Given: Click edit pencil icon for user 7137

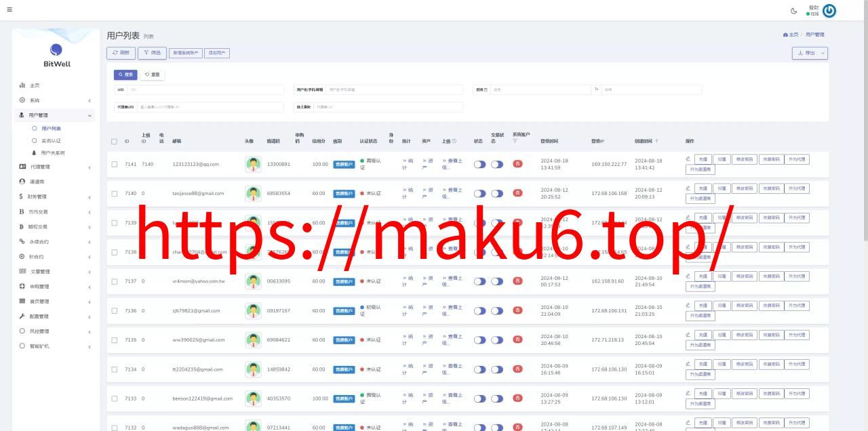Looking at the screenshot, I should pos(688,276).
